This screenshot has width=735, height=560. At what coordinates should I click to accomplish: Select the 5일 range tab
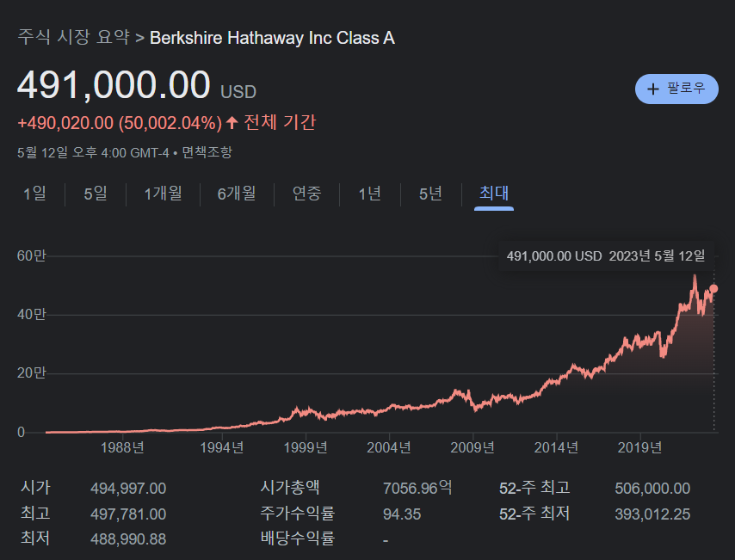(x=96, y=193)
